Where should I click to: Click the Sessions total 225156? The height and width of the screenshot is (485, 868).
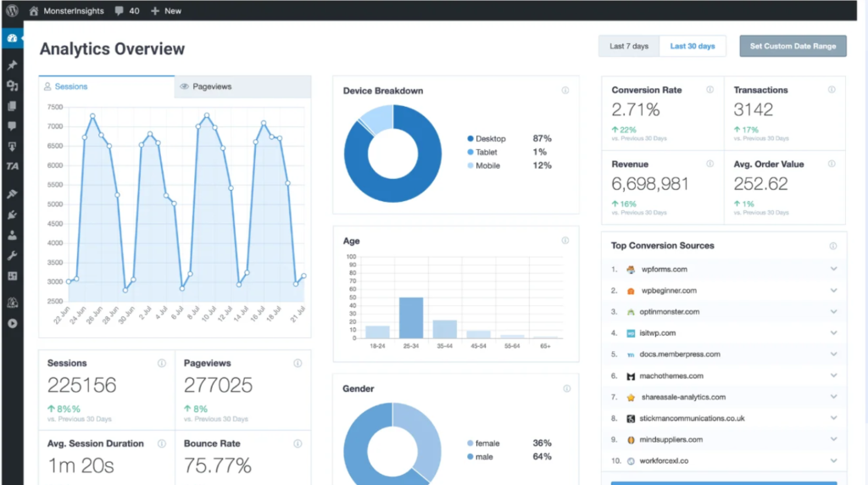click(82, 385)
